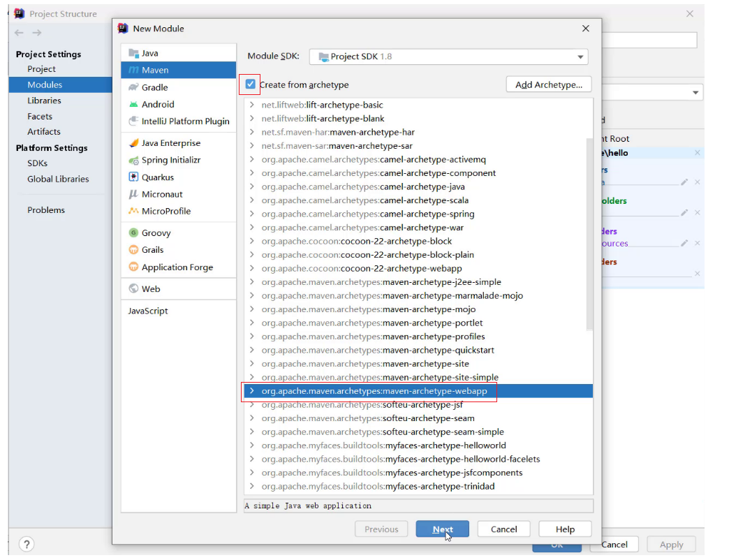Click the Groovy icon
The image size is (729, 560).
pos(133,233)
